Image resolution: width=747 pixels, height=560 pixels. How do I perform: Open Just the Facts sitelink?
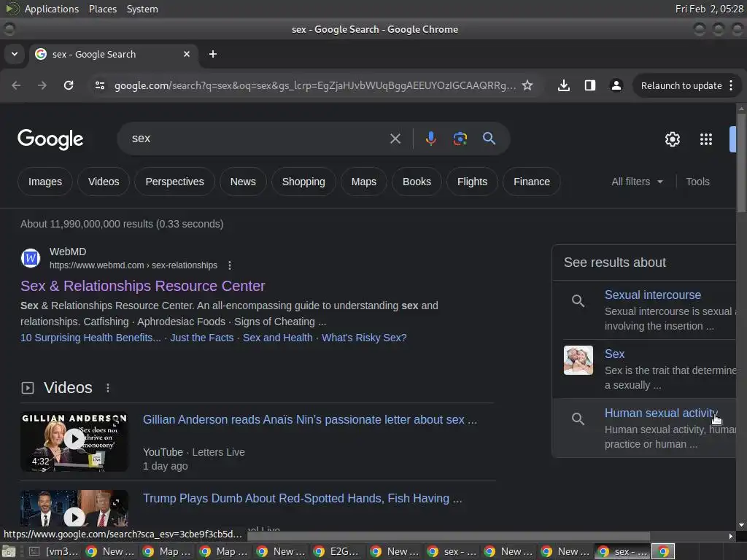202,338
